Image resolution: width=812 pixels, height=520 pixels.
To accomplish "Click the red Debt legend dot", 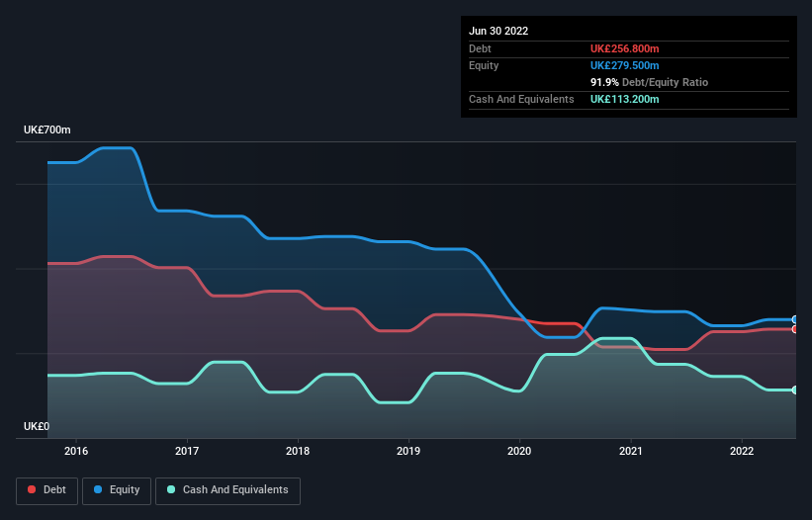I will pos(32,489).
